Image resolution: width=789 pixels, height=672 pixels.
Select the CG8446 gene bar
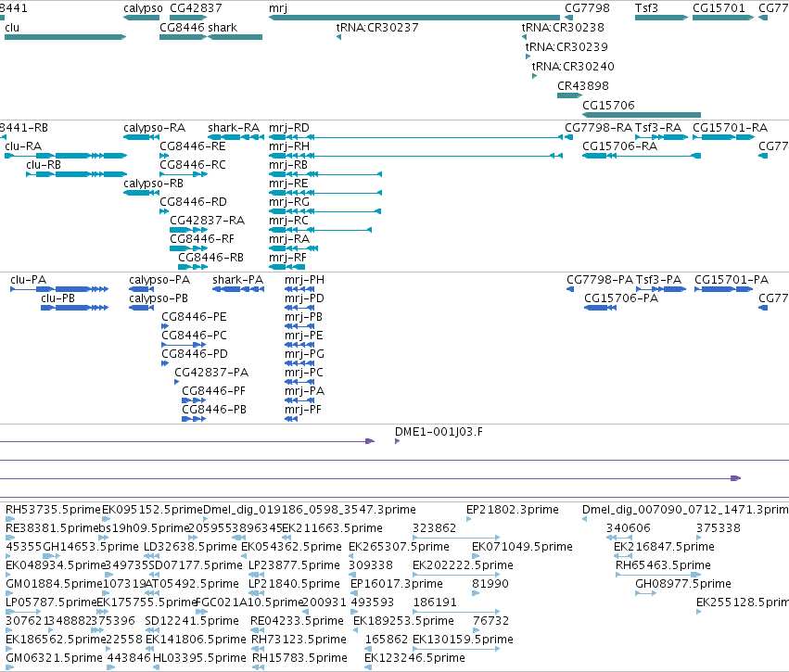[183, 37]
